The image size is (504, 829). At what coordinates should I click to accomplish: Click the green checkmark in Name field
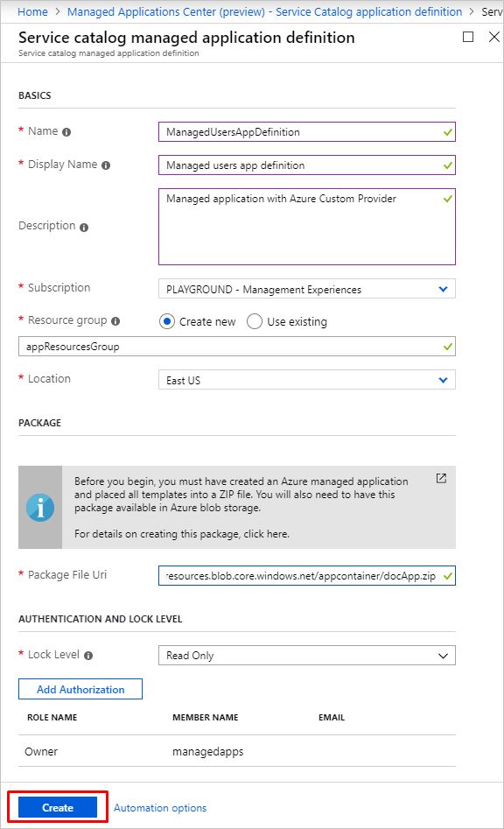pyautogui.click(x=446, y=131)
